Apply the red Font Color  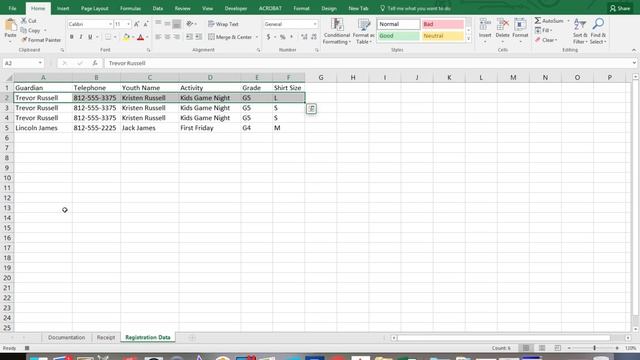[x=140, y=37]
